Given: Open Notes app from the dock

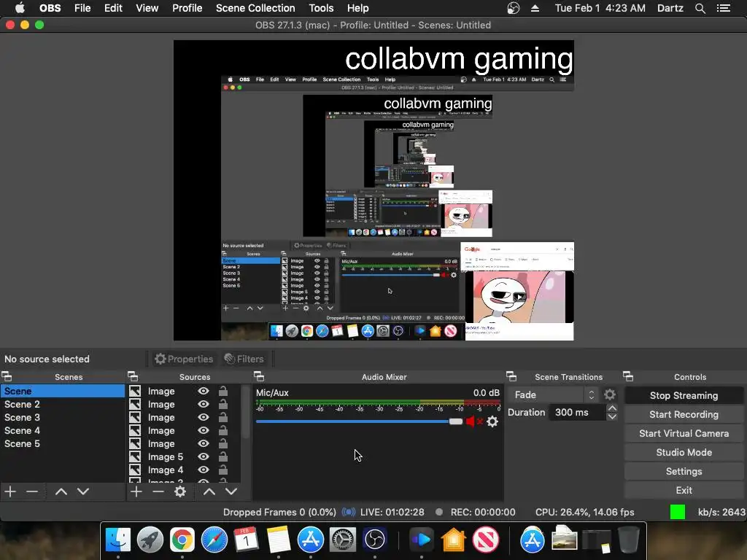Looking at the screenshot, I should click(279, 540).
